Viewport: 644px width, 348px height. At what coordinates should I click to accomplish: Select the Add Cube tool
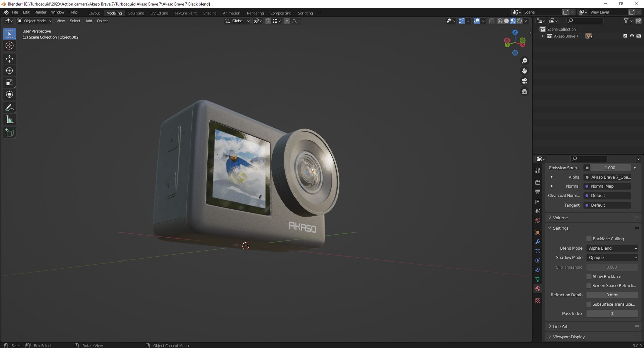[x=9, y=133]
